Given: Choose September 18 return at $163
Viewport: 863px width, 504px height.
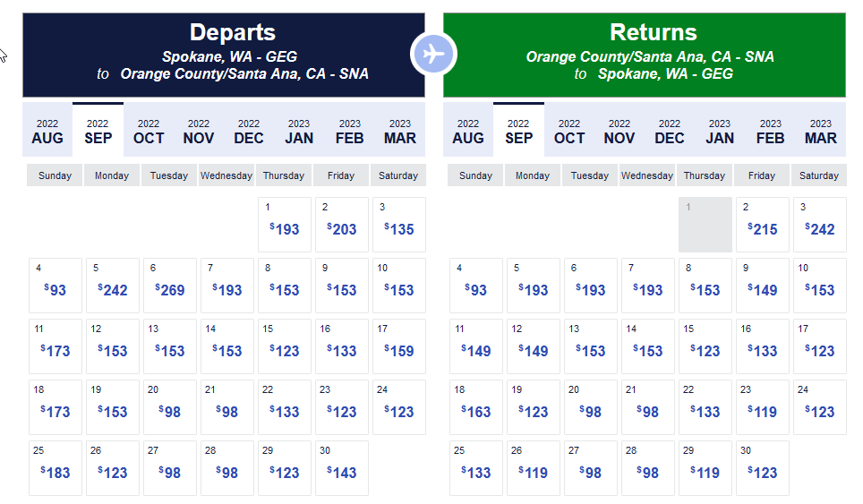Looking at the screenshot, I should [476, 407].
